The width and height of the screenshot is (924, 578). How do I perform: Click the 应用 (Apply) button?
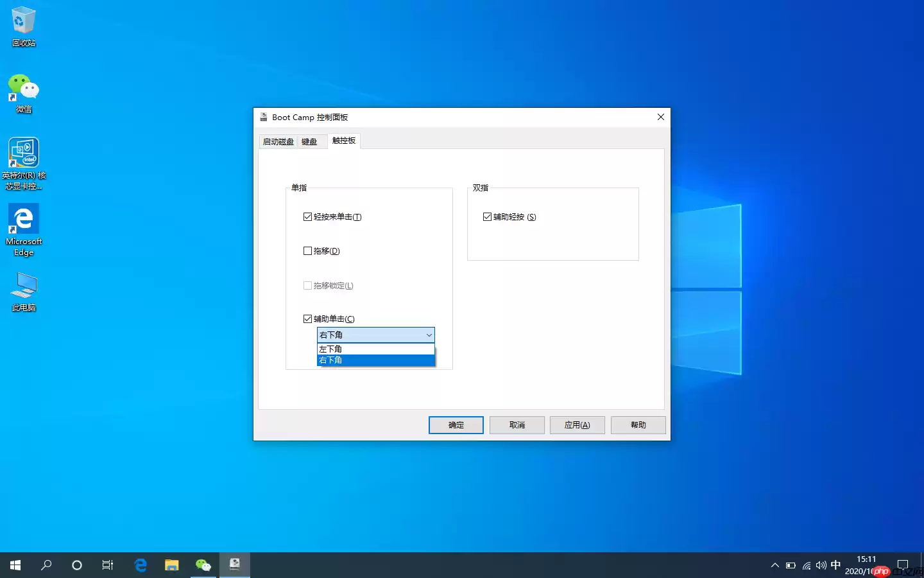pos(577,425)
